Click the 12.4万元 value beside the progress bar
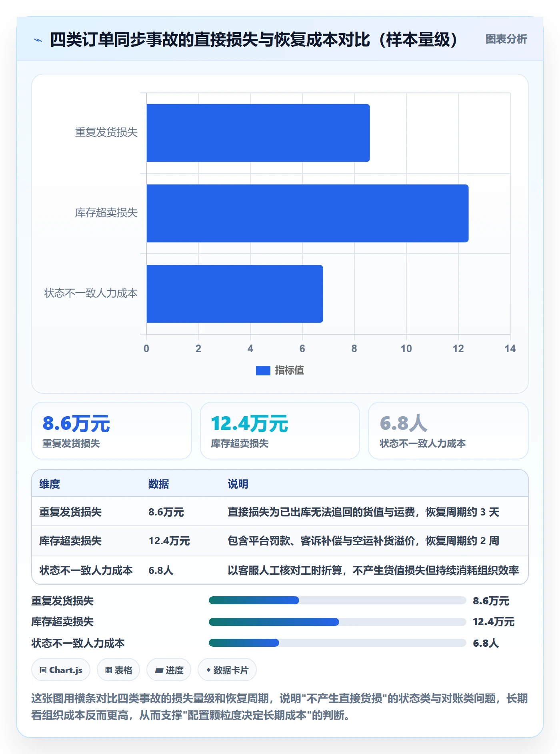This screenshot has height=754, width=560. [494, 622]
